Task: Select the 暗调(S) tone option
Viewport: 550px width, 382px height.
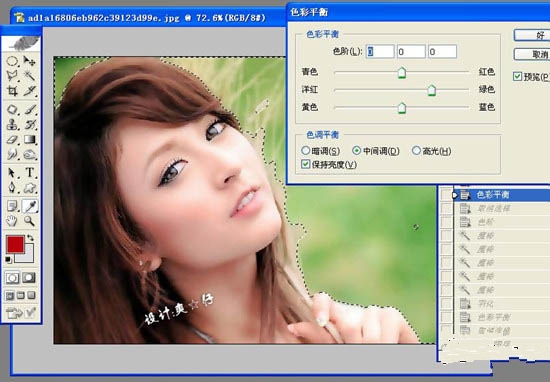Action: click(321, 151)
